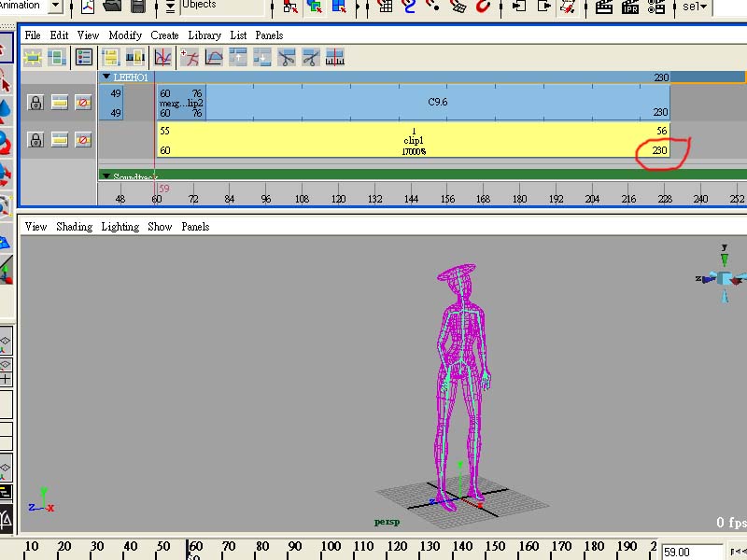Click the snap to view planes icon
The image size is (747, 560).
(x=458, y=7)
